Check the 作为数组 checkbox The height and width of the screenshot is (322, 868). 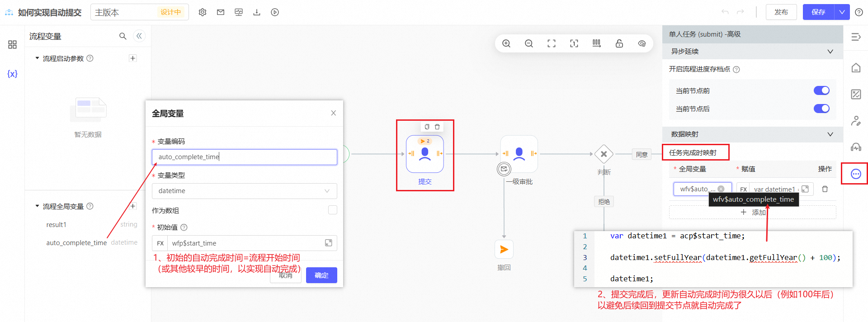(x=333, y=210)
